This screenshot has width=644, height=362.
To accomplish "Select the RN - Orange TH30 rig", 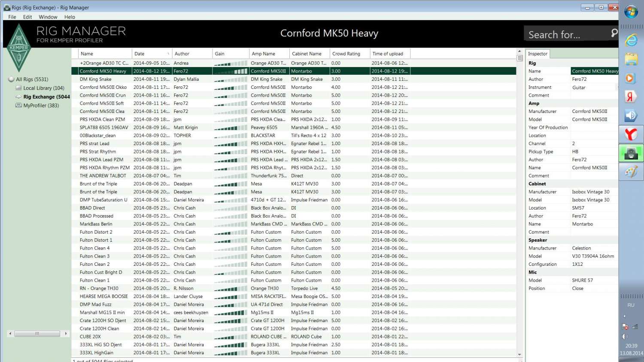I will [x=294, y=289].
